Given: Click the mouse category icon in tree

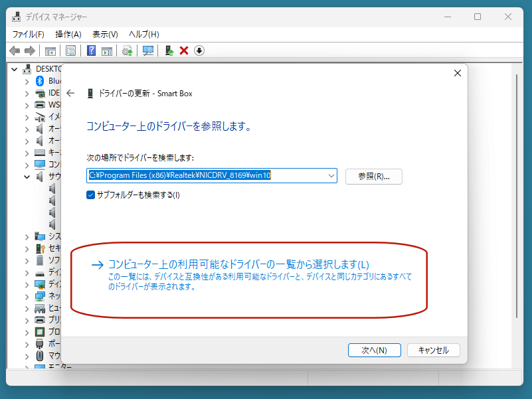Looking at the screenshot, I should coord(40,356).
